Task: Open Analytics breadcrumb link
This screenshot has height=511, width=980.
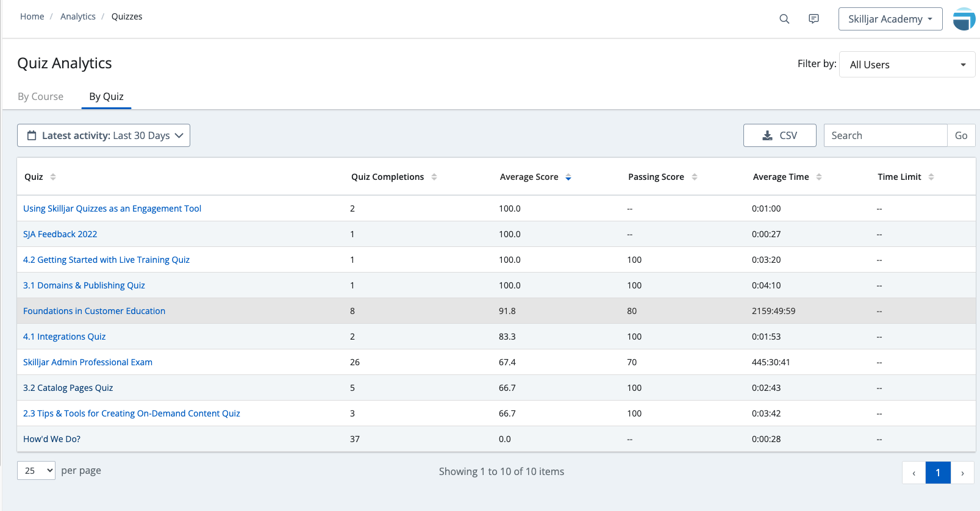Action: pos(78,16)
